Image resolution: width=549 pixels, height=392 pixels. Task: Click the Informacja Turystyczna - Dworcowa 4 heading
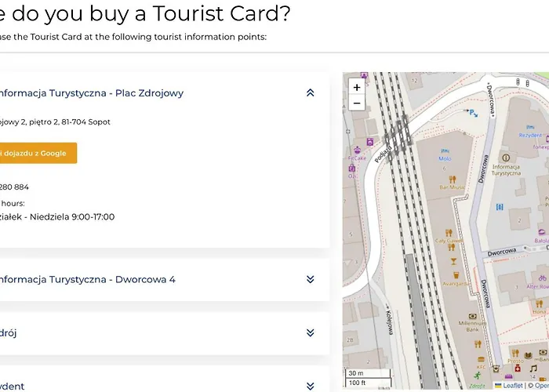86,279
